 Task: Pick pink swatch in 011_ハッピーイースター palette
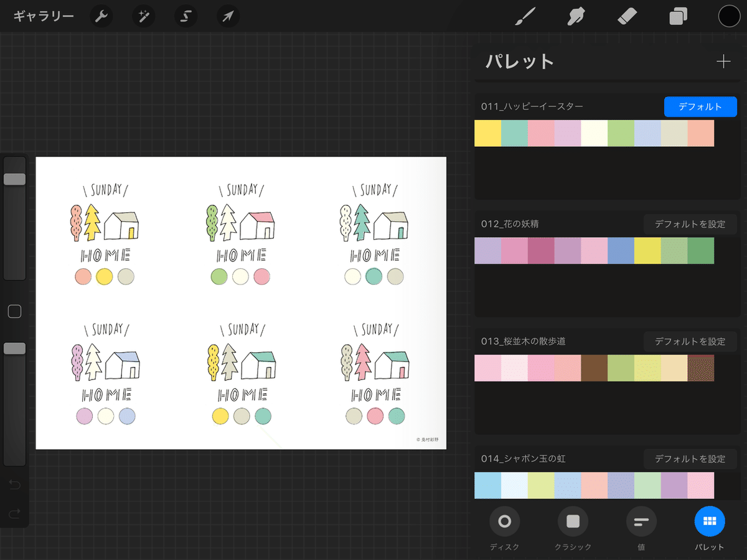click(541, 133)
